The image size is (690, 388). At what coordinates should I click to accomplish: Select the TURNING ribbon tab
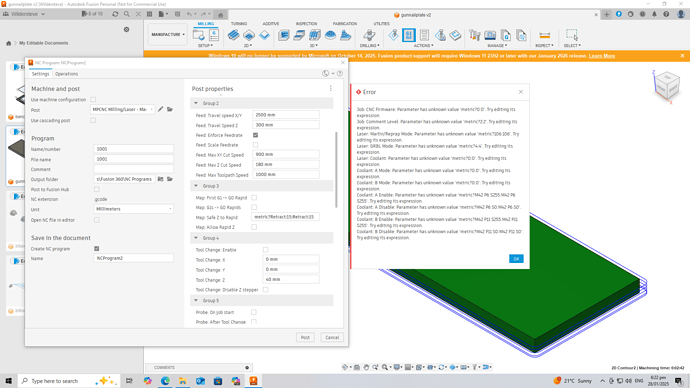point(239,24)
